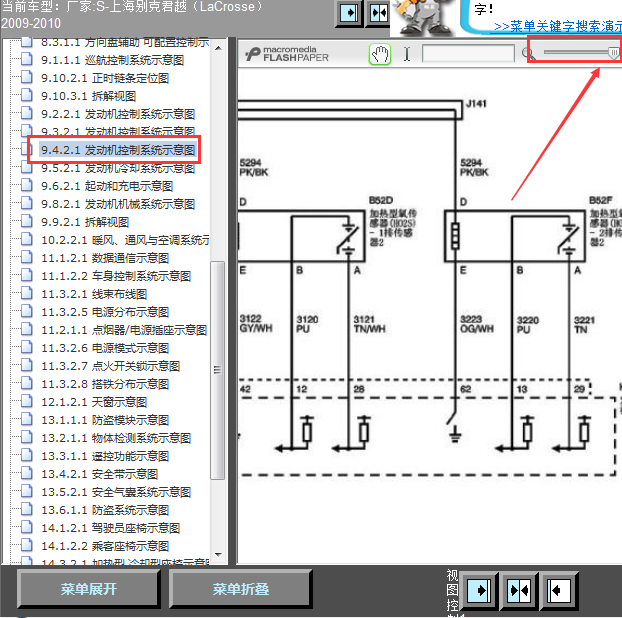Click document icon beside 11.1.2.1 数据通信示意图

(27, 257)
